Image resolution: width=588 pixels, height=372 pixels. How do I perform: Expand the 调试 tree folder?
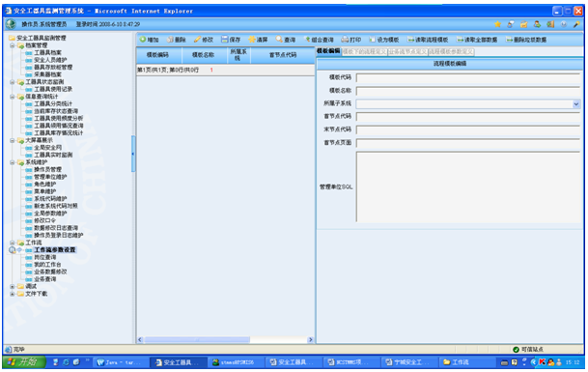click(x=13, y=286)
